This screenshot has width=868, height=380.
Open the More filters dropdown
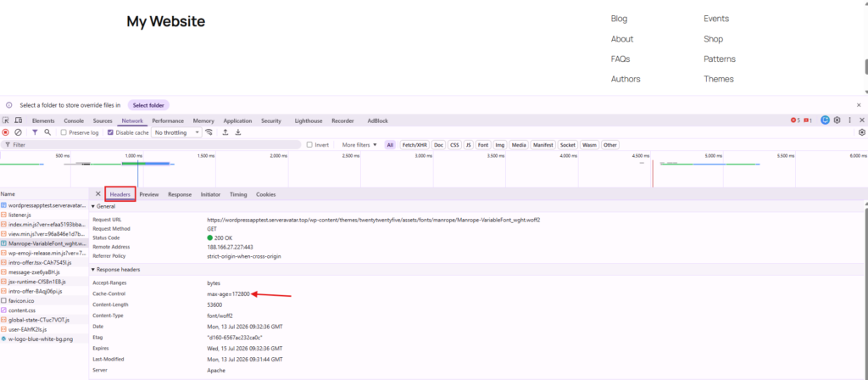359,144
